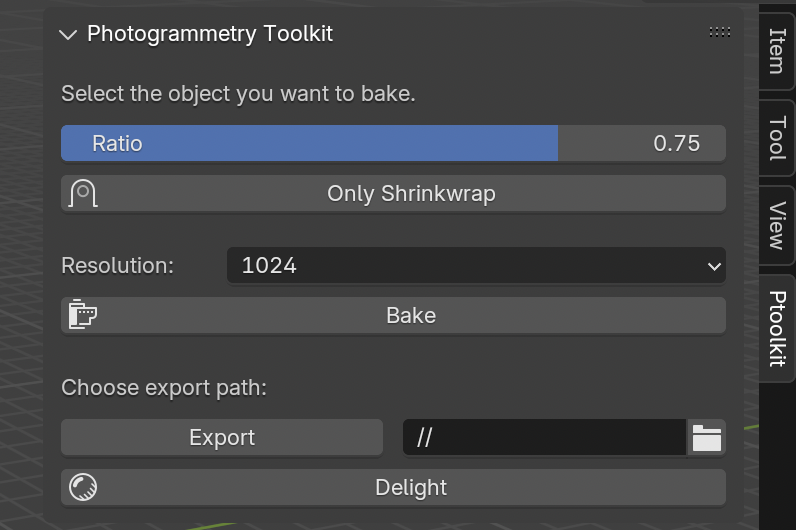Open the Resolution dropdown
Image resolution: width=796 pixels, height=530 pixels.
pos(475,266)
